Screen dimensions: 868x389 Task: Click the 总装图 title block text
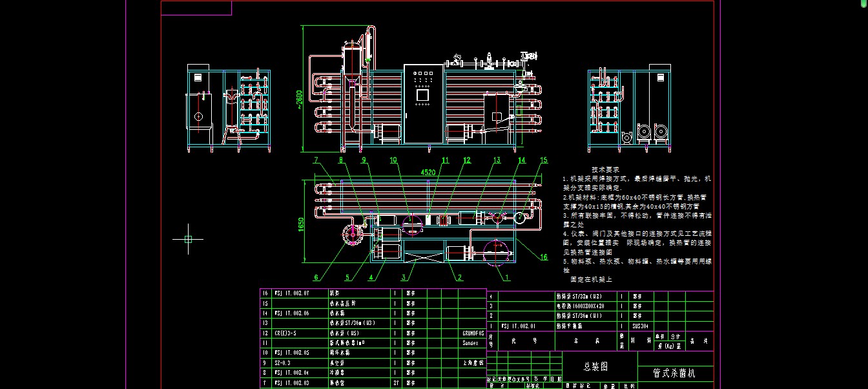(x=596, y=366)
